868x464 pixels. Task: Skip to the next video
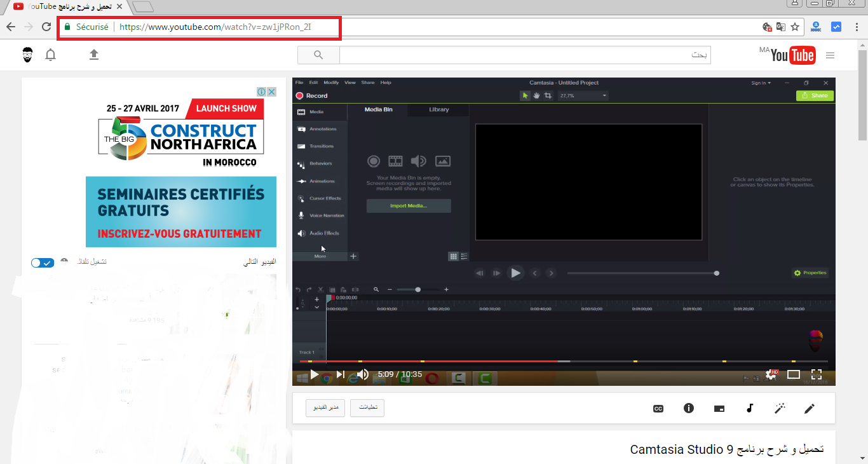click(x=340, y=374)
